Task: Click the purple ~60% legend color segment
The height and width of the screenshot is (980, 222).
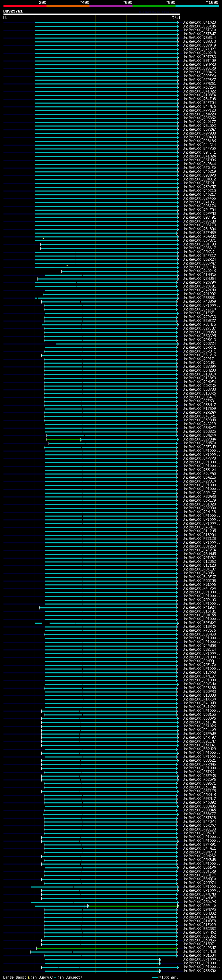Action: pyautogui.click(x=111, y=6)
